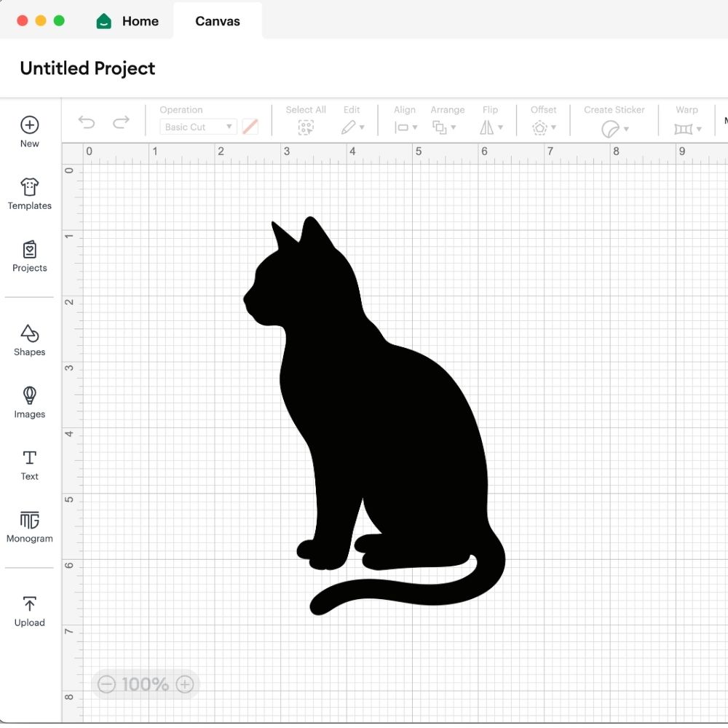
Task: Expand the Create Sticker dropdown arrow
Action: tap(626, 129)
